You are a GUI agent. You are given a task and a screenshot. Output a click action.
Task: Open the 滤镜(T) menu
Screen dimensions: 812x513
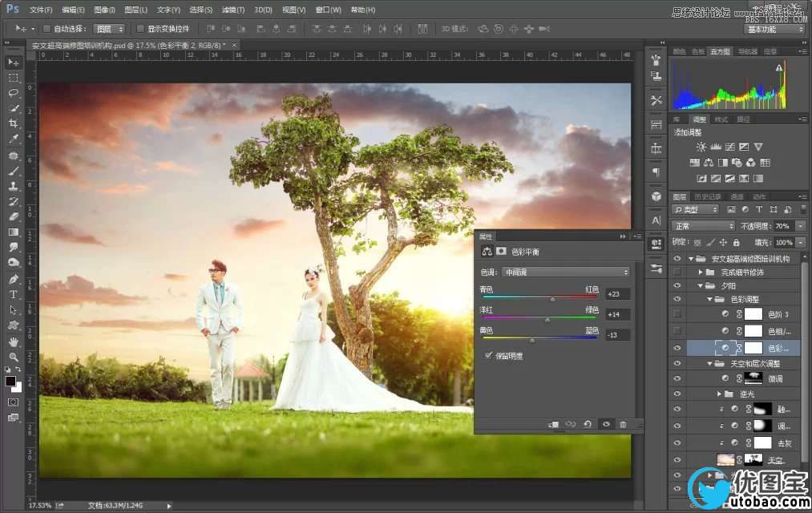pyautogui.click(x=233, y=10)
